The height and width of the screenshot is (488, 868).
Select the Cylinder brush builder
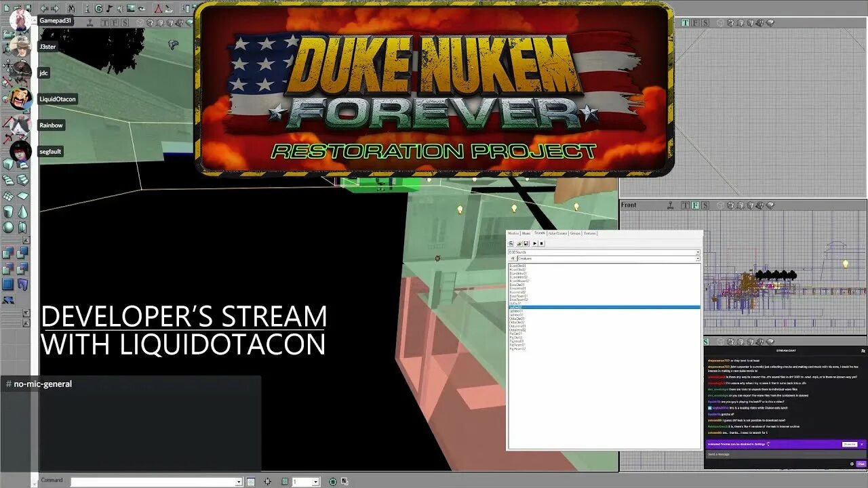[x=8, y=211]
